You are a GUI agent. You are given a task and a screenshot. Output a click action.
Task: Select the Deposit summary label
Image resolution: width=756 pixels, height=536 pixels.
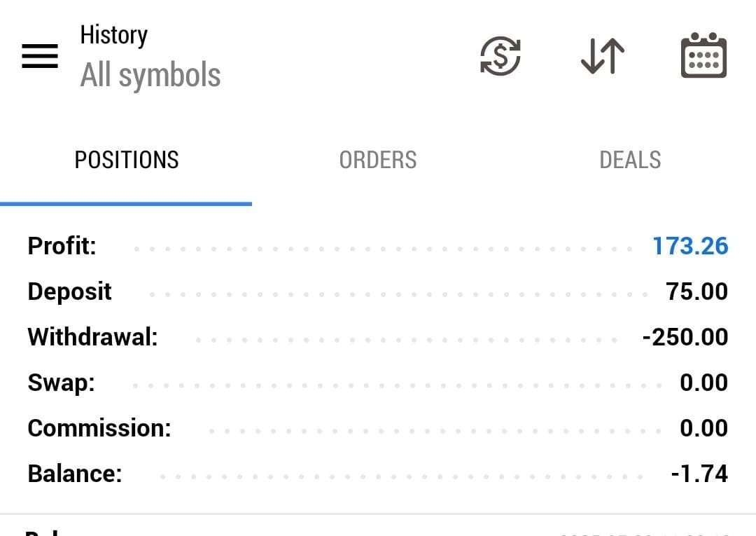tap(69, 291)
